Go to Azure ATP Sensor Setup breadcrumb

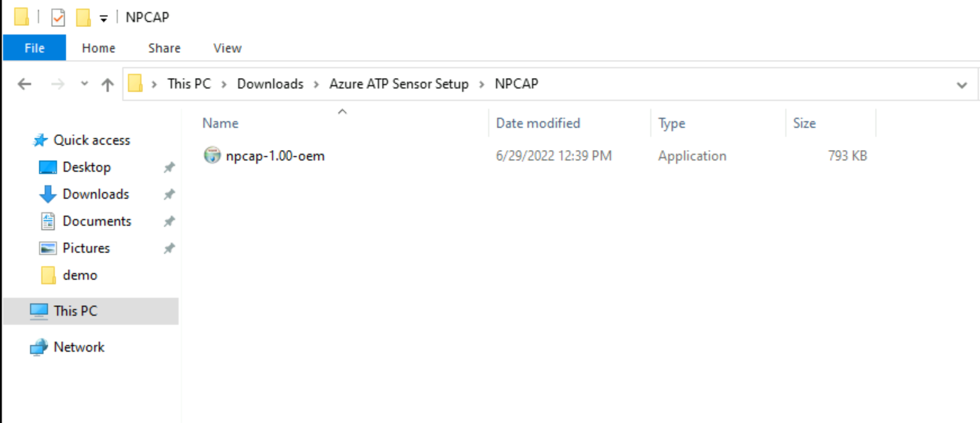tap(398, 84)
